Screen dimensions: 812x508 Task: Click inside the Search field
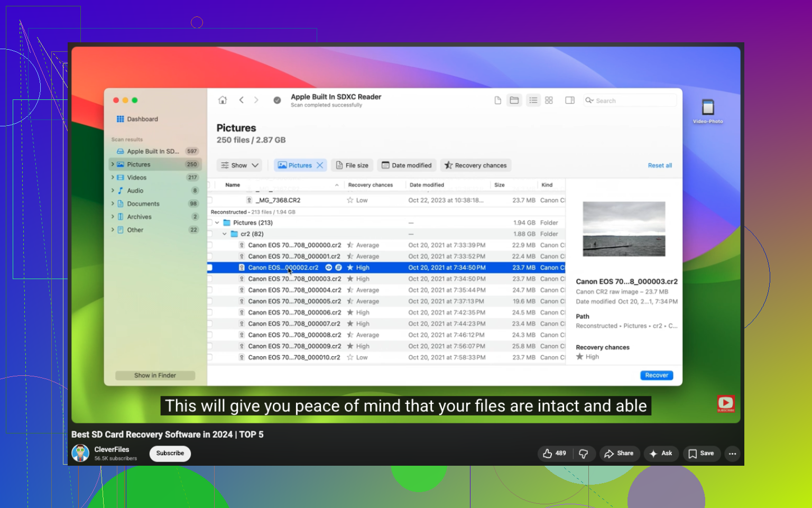tap(630, 100)
